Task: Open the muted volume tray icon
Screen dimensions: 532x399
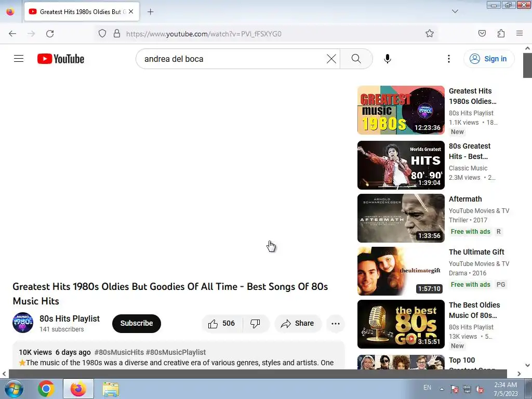Action: coord(480,389)
